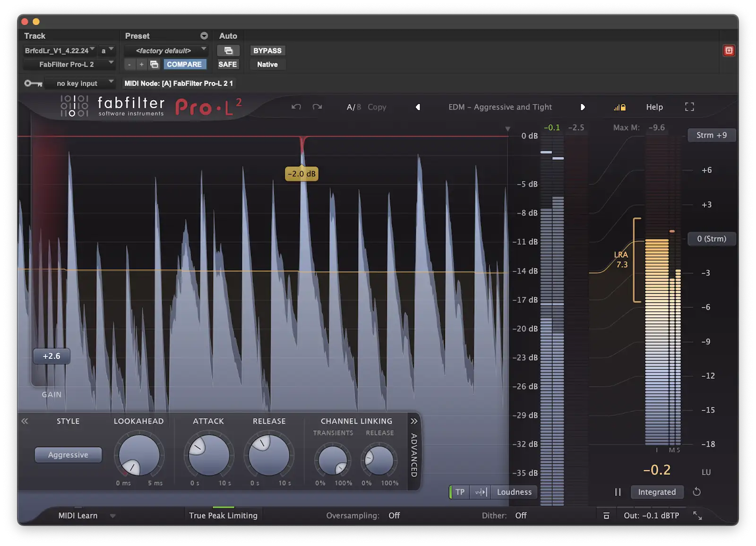Pause the loudness metering
The height and width of the screenshot is (546, 756).
[x=618, y=492]
